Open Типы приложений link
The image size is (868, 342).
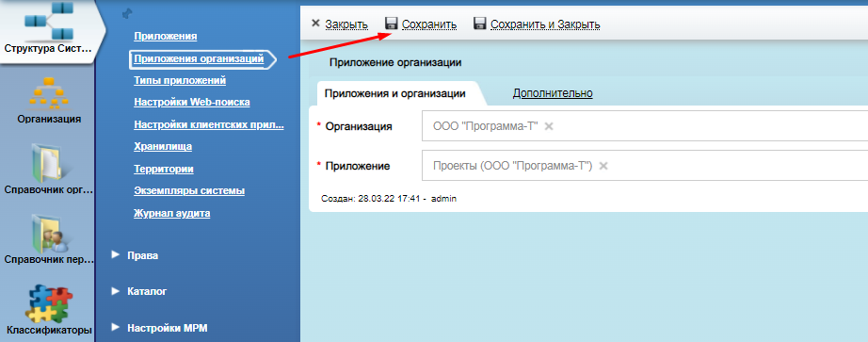click(x=180, y=80)
